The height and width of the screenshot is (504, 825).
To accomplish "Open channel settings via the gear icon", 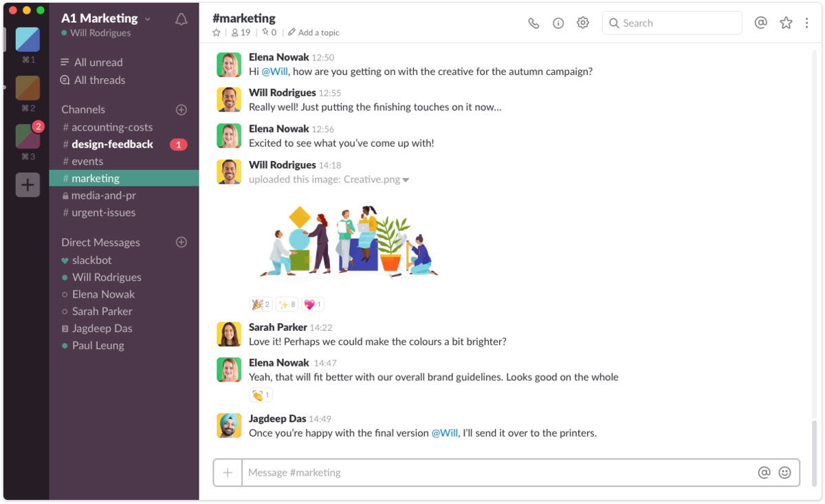I will point(582,23).
